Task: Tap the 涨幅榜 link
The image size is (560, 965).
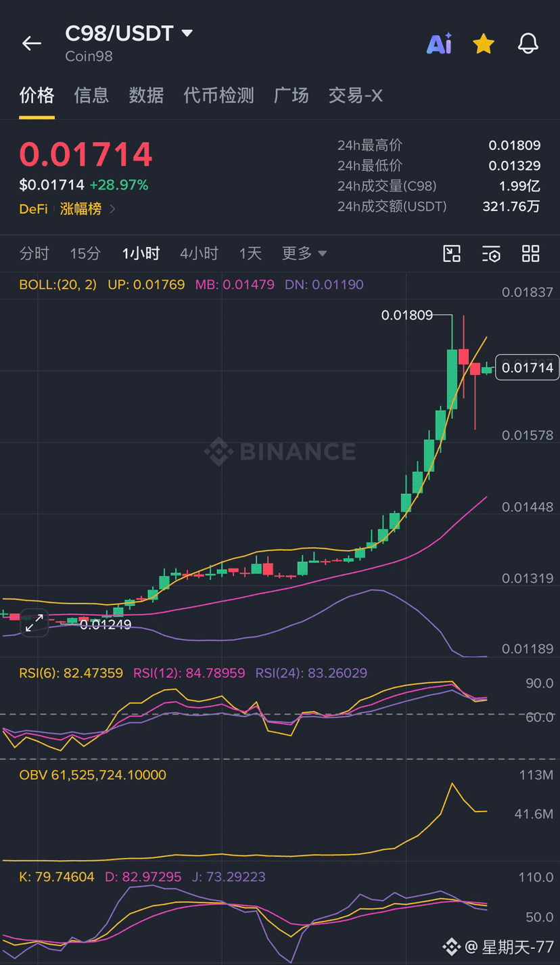Action: coord(80,209)
